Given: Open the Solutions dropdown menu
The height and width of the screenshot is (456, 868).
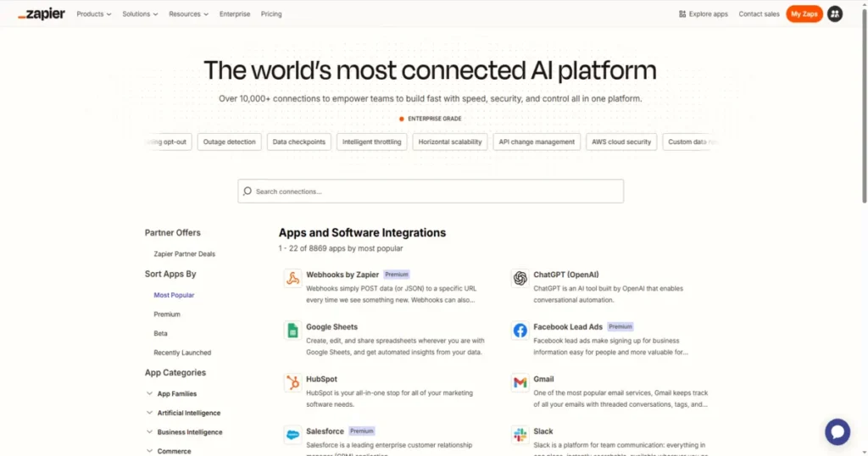Looking at the screenshot, I should [x=140, y=14].
